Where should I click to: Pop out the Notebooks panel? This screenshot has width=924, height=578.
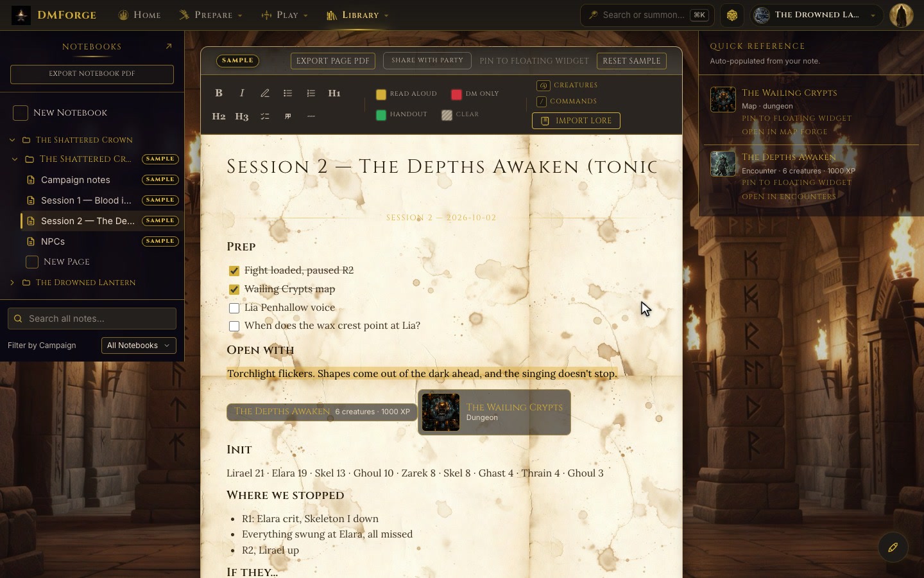(x=169, y=46)
